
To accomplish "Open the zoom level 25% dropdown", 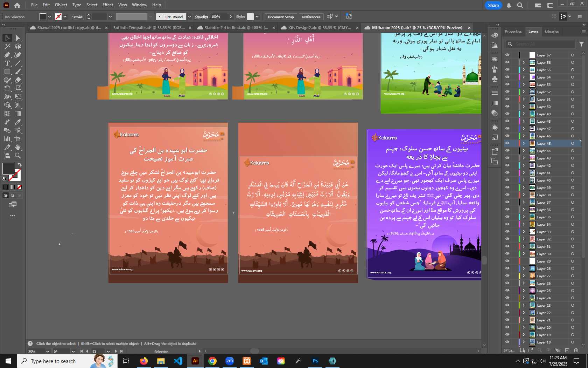I will coord(48,352).
